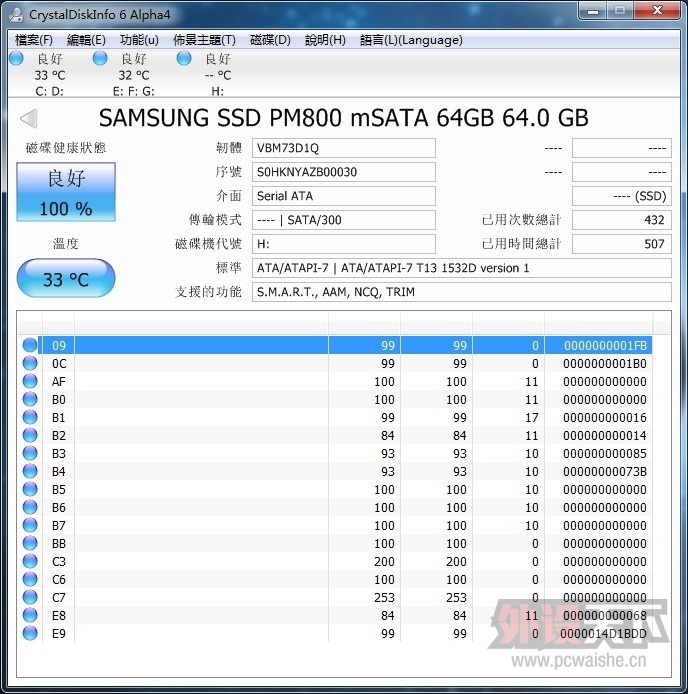Click status icon for attribute B2
688x694 pixels.
(x=30, y=435)
